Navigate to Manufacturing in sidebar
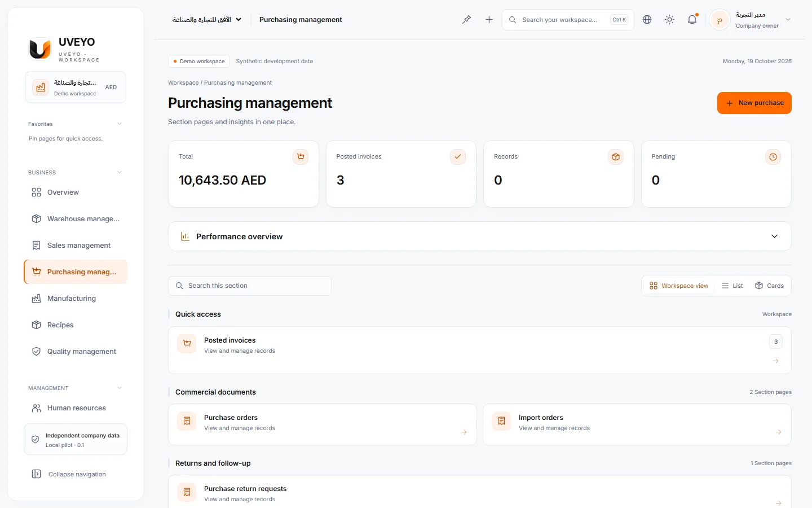The image size is (812, 508). (x=76, y=299)
